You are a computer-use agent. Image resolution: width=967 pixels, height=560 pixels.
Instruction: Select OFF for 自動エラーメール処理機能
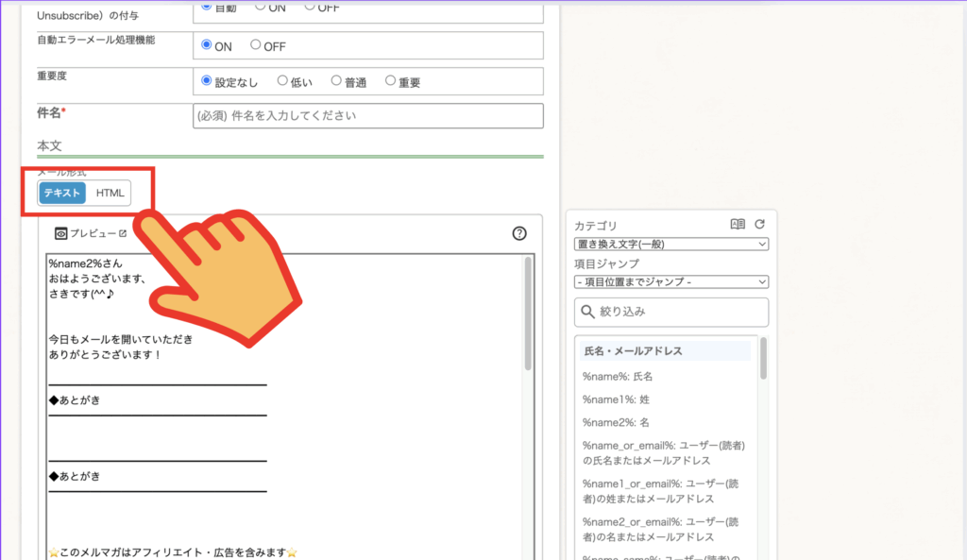[x=256, y=45]
